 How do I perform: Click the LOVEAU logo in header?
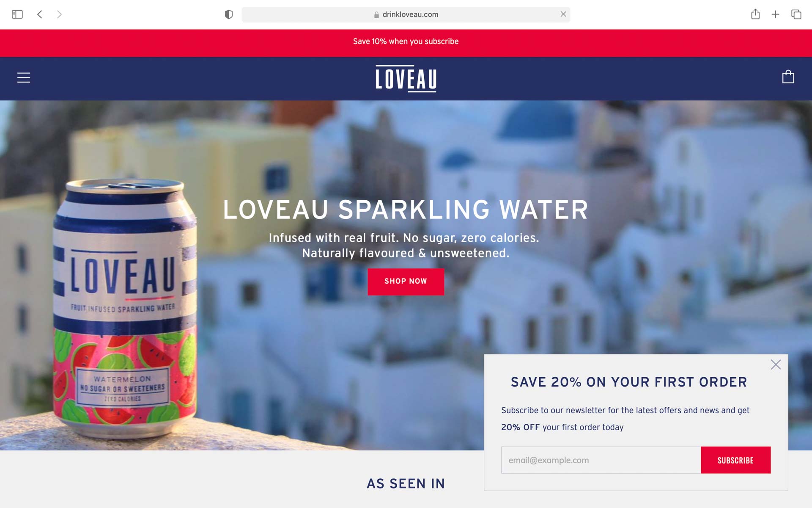(406, 78)
